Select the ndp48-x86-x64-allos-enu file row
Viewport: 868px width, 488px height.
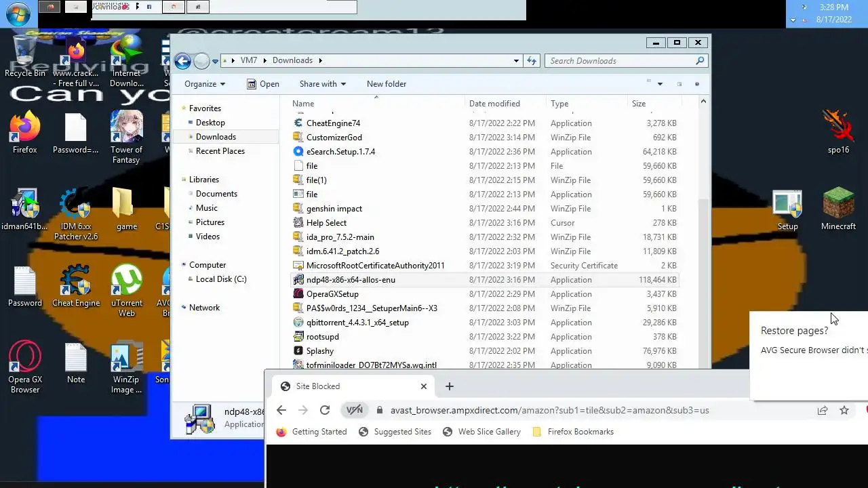486,280
